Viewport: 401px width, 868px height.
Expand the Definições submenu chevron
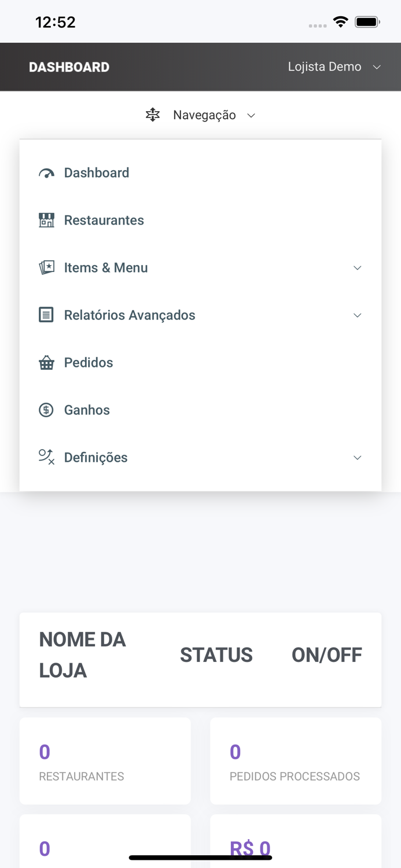click(358, 458)
